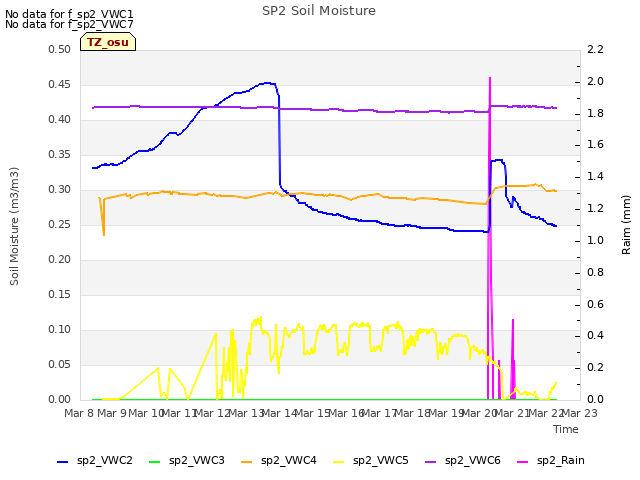
Task: Click the 'No data for f_sp2_VWC1' message
Action: (x=69, y=14)
